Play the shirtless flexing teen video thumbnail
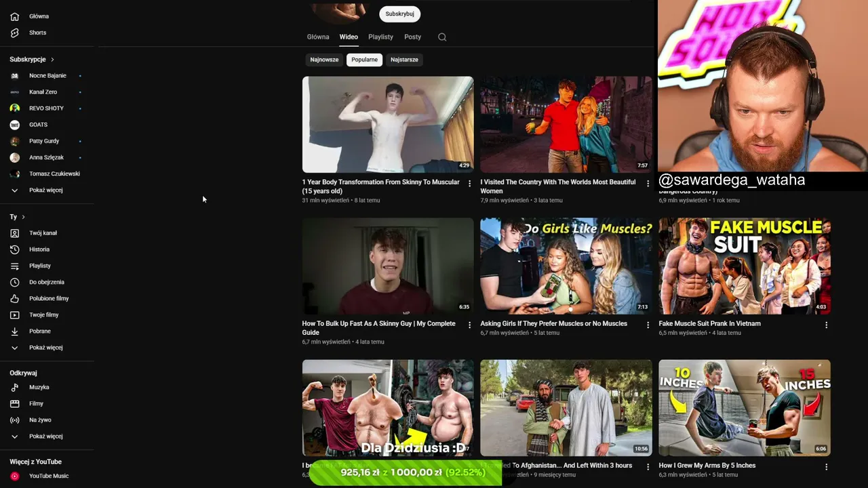868x488 pixels. (388, 125)
